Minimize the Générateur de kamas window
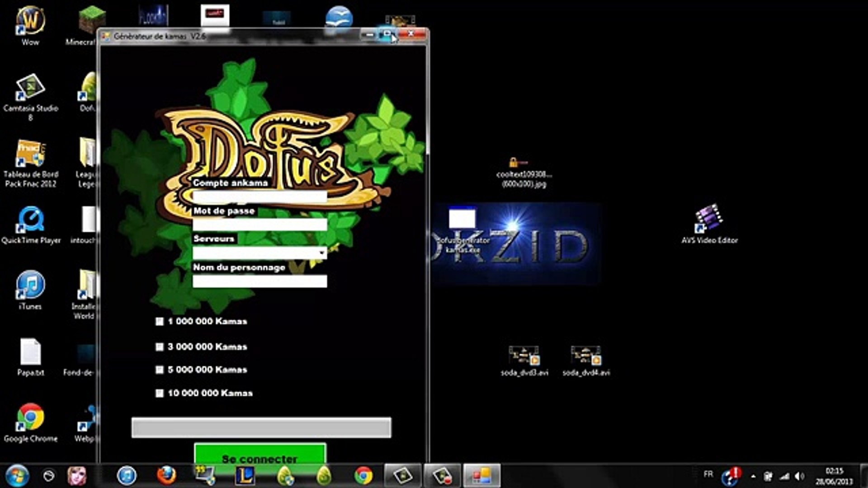This screenshot has height=488, width=868. [369, 35]
